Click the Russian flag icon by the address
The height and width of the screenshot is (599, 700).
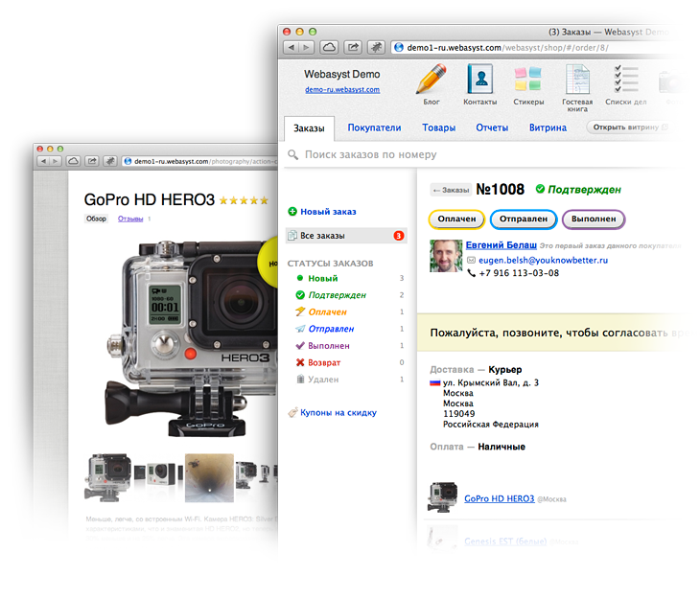434,383
